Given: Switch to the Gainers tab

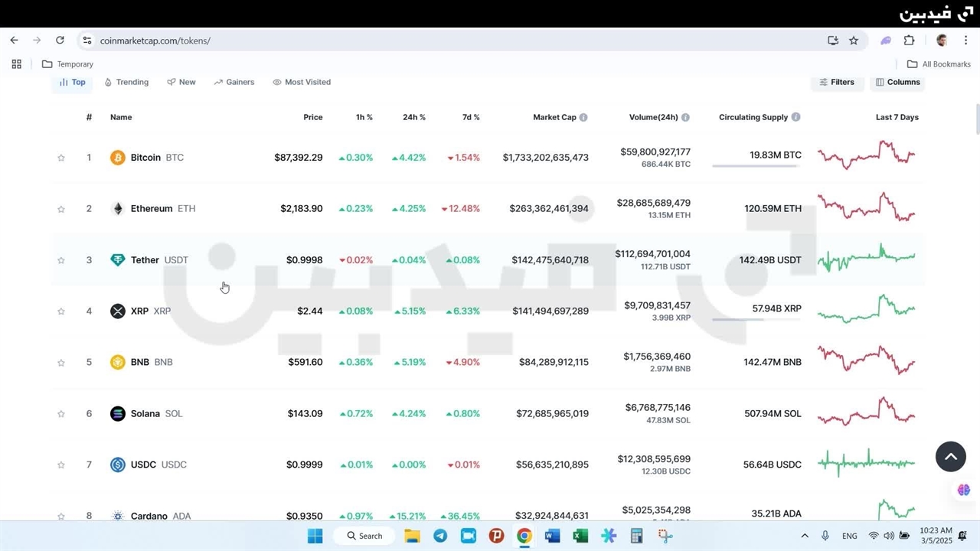Looking at the screenshot, I should [234, 82].
